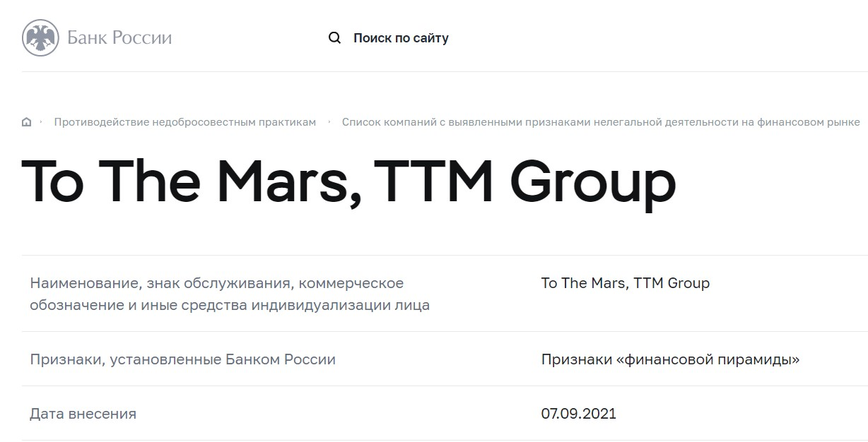Click breadcrumb arrow before «Список компаний»

329,122
